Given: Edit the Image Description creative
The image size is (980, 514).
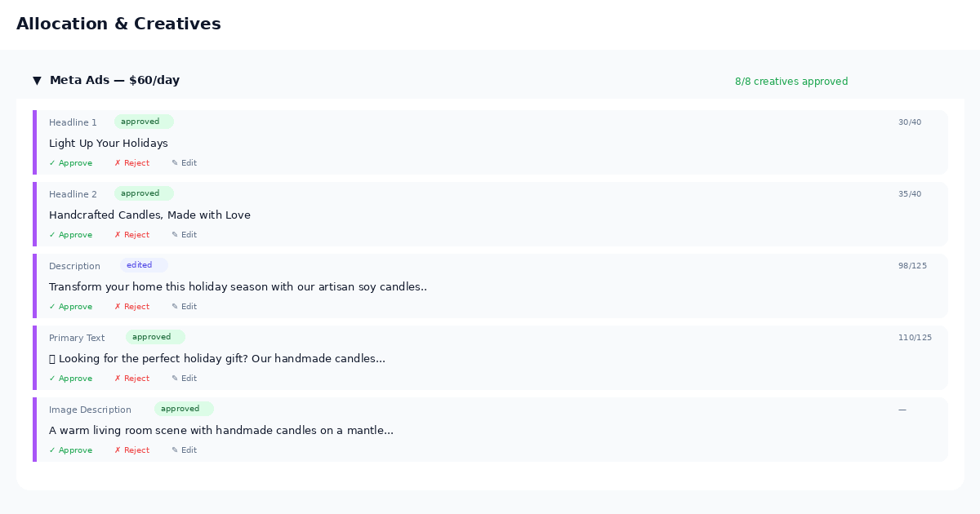Looking at the screenshot, I should click(184, 450).
